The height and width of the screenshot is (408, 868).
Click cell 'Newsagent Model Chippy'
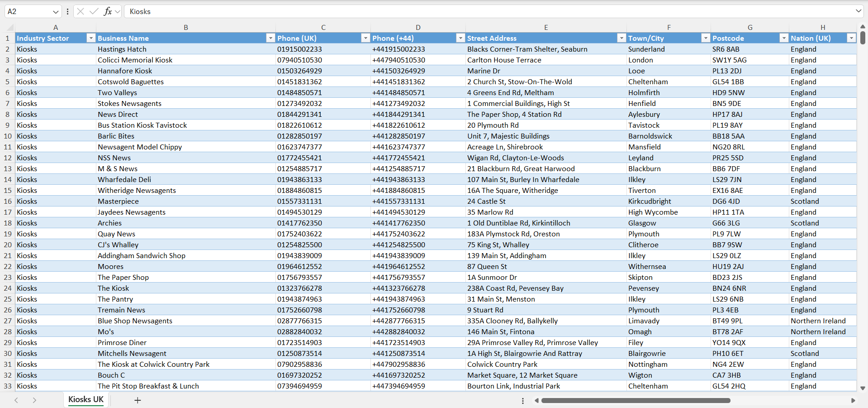tap(186, 147)
